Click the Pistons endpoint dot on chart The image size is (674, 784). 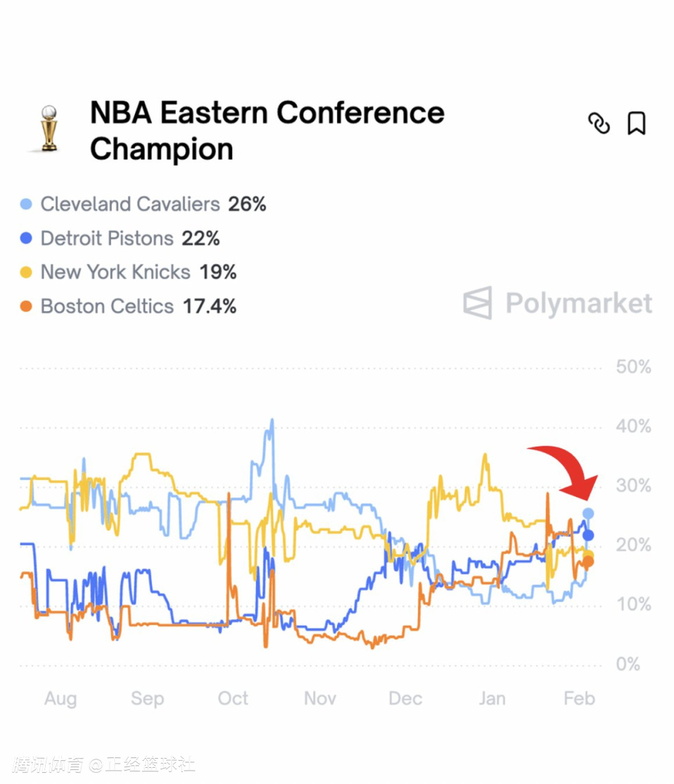(588, 535)
